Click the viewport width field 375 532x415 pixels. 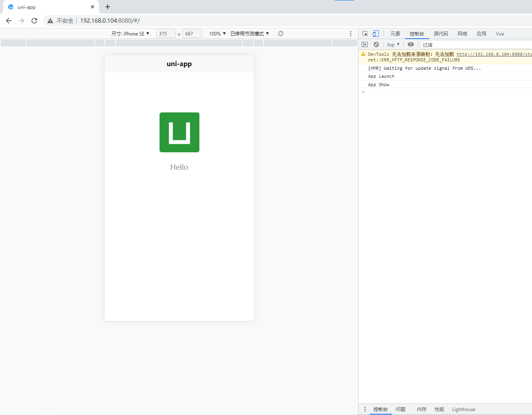(166, 34)
